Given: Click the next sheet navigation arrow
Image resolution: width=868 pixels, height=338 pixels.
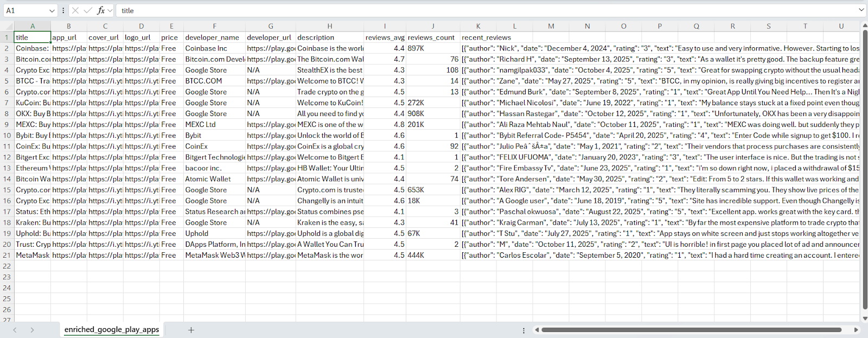Looking at the screenshot, I should click(x=33, y=330).
